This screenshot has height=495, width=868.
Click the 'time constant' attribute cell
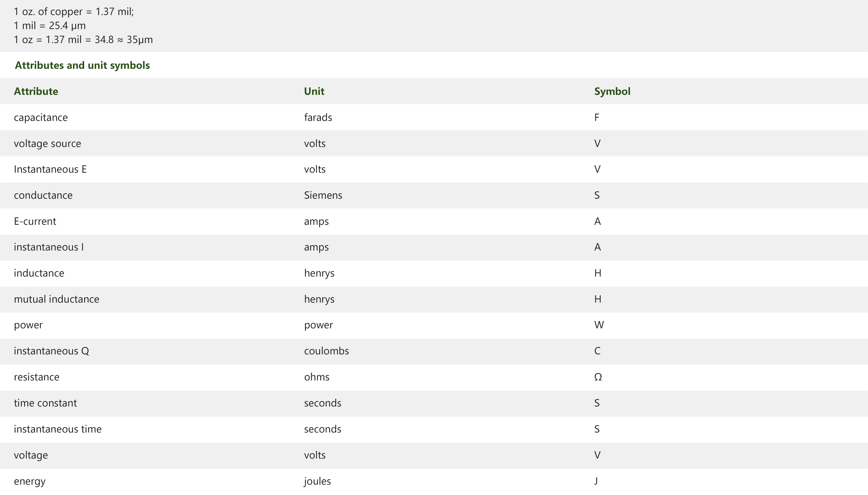click(x=45, y=403)
